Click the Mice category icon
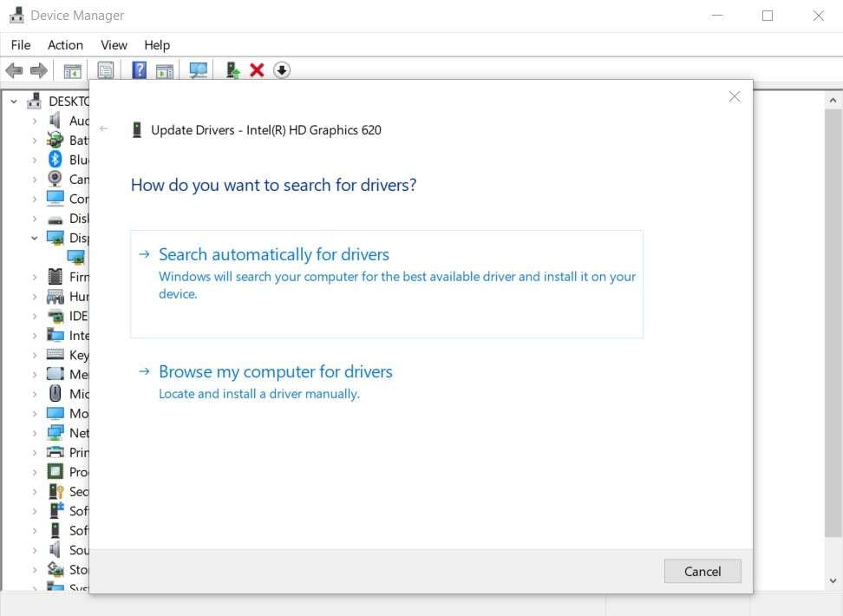The height and width of the screenshot is (616, 843). 55,393
